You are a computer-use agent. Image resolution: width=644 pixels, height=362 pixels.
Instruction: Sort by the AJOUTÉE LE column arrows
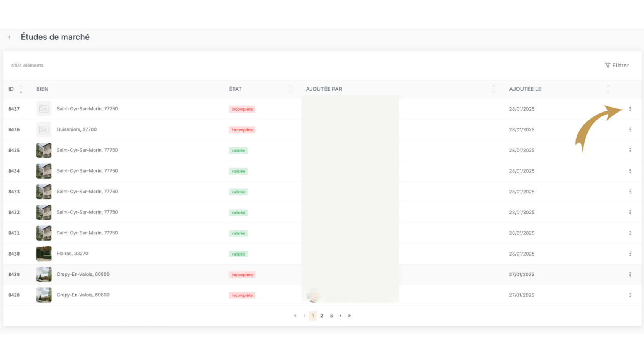[x=608, y=89]
